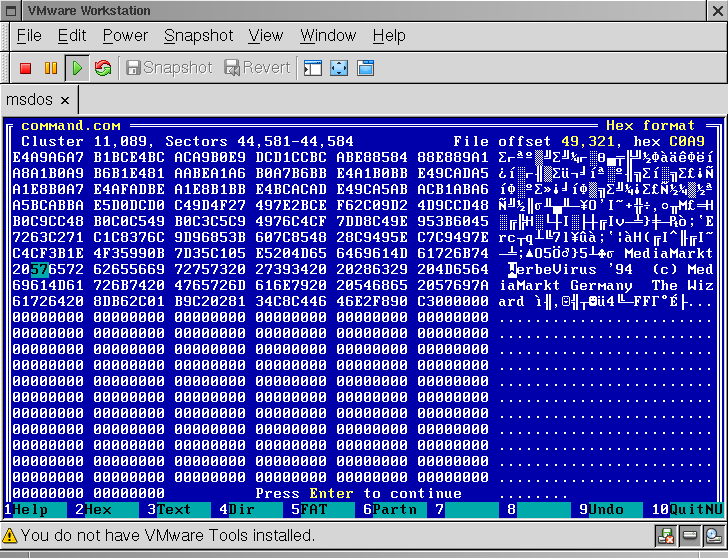Viewport: 728px width, 558px height.
Task: Click the Reset virtual machine icon
Action: pyautogui.click(x=103, y=68)
